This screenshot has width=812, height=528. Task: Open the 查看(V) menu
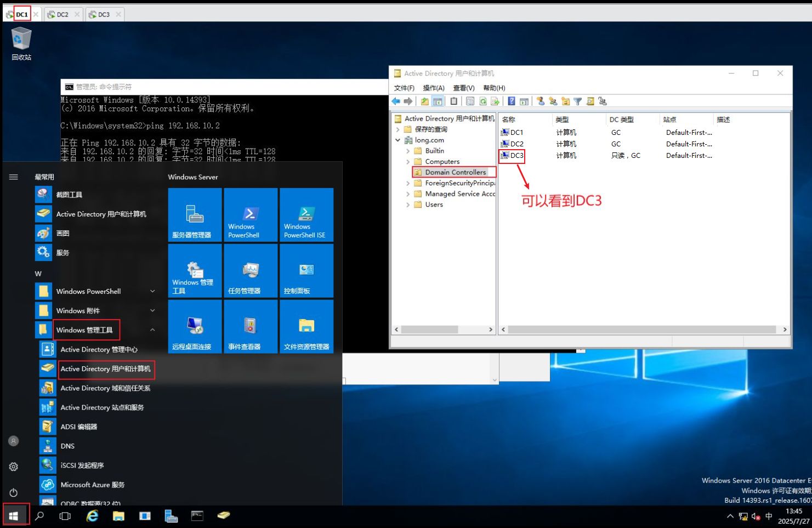pyautogui.click(x=464, y=88)
